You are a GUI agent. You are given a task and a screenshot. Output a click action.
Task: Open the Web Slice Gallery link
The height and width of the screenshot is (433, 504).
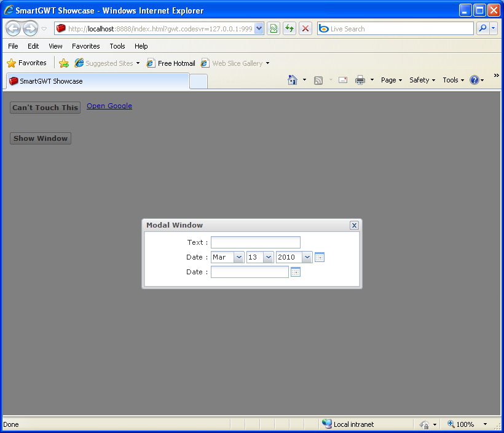click(x=232, y=63)
